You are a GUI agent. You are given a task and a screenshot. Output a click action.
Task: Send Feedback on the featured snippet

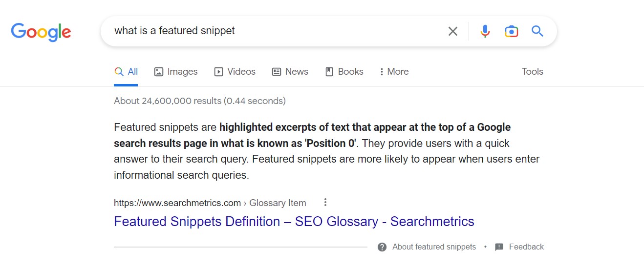[x=519, y=247]
